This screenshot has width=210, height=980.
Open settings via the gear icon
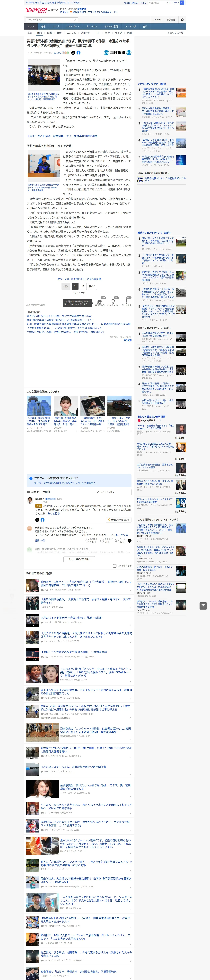tap(182, 20)
